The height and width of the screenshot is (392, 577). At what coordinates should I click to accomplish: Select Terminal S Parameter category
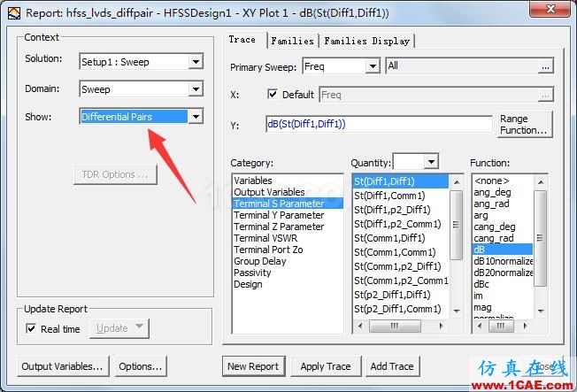(288, 204)
